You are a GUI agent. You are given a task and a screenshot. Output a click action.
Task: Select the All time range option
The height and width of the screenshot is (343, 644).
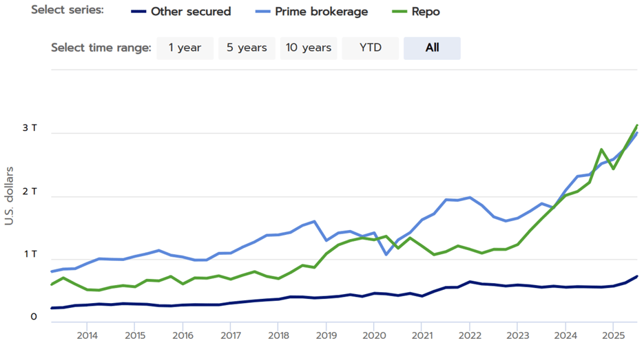point(432,48)
